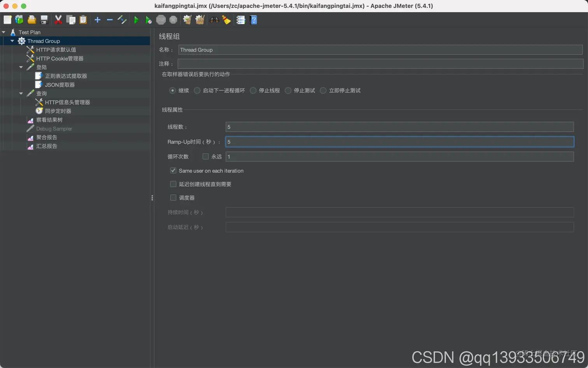Collapse the Thread Group tree node

pyautogui.click(x=12, y=41)
